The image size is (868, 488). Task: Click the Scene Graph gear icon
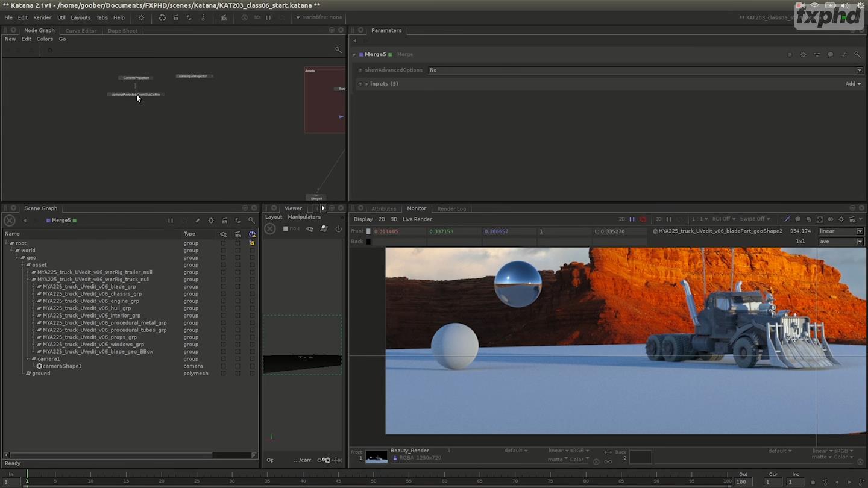[211, 221]
